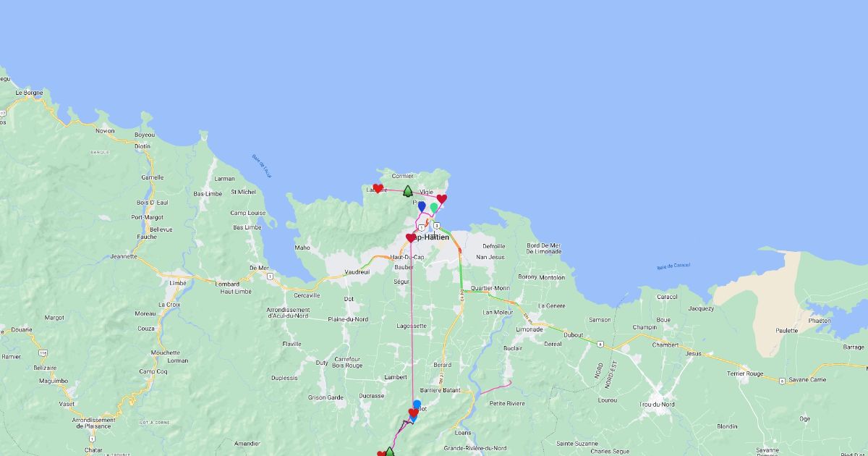Click the heart marker at Labadie
The image size is (868, 456).
(378, 189)
